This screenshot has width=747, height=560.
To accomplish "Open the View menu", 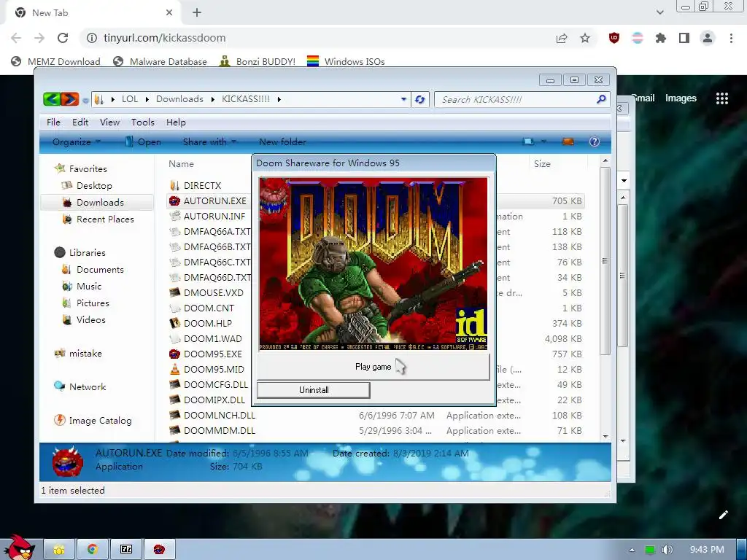I will [109, 122].
